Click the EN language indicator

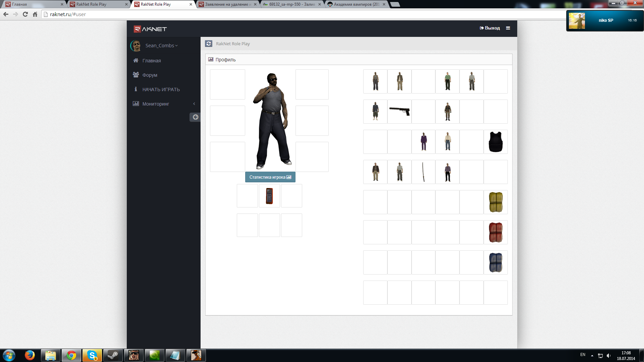pyautogui.click(x=583, y=355)
